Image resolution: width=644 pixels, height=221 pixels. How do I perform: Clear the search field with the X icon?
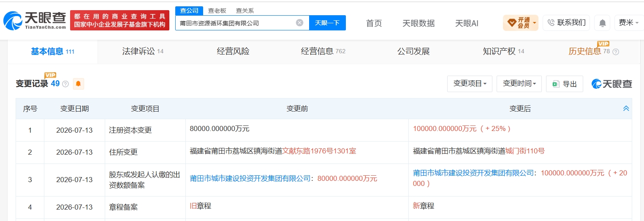(299, 23)
